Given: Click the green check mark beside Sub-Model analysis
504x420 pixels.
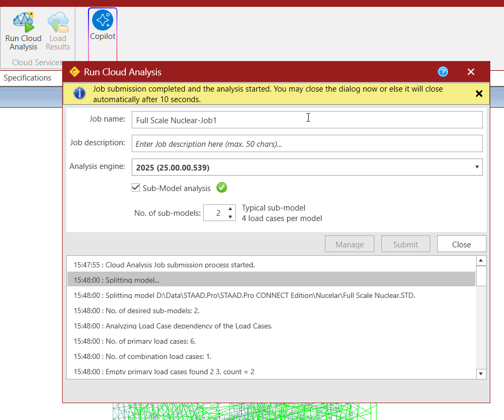Looking at the screenshot, I should coord(222,187).
